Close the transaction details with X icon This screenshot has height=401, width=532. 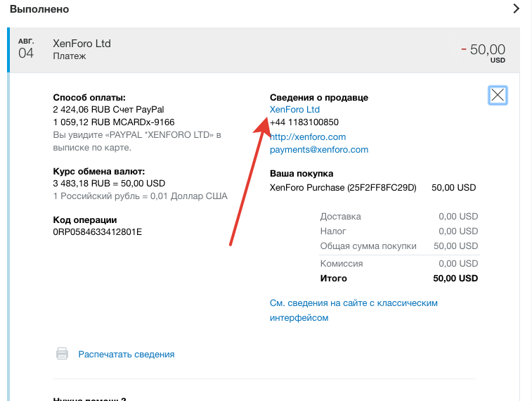tap(498, 95)
